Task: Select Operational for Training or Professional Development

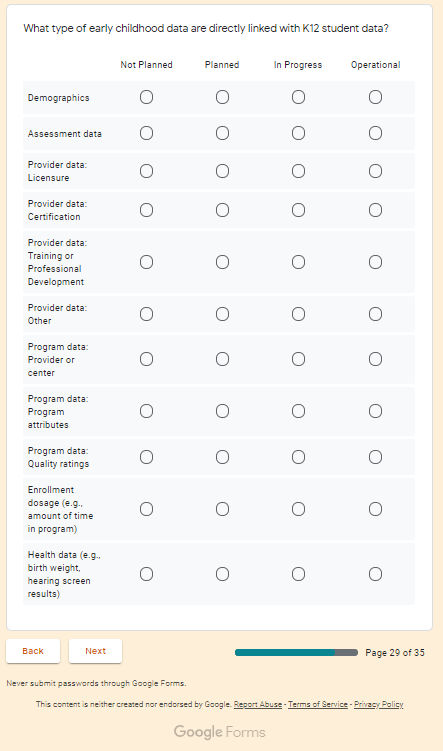Action: (x=375, y=262)
